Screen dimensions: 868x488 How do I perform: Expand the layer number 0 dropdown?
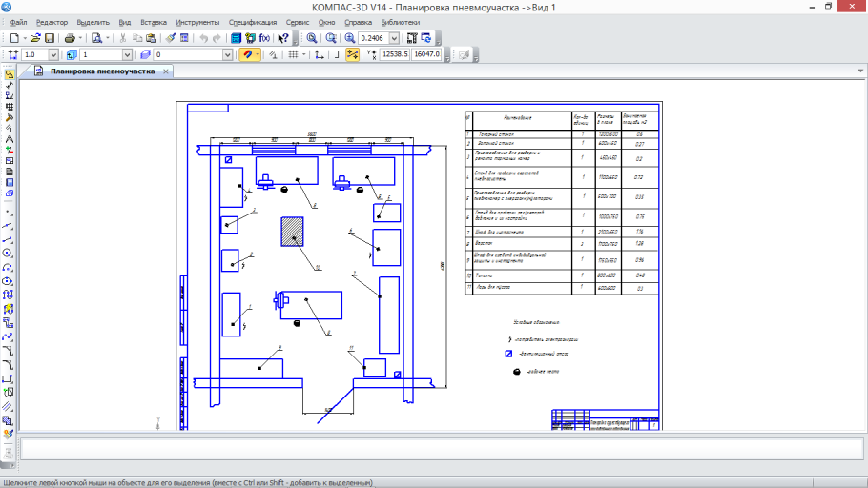coord(227,54)
